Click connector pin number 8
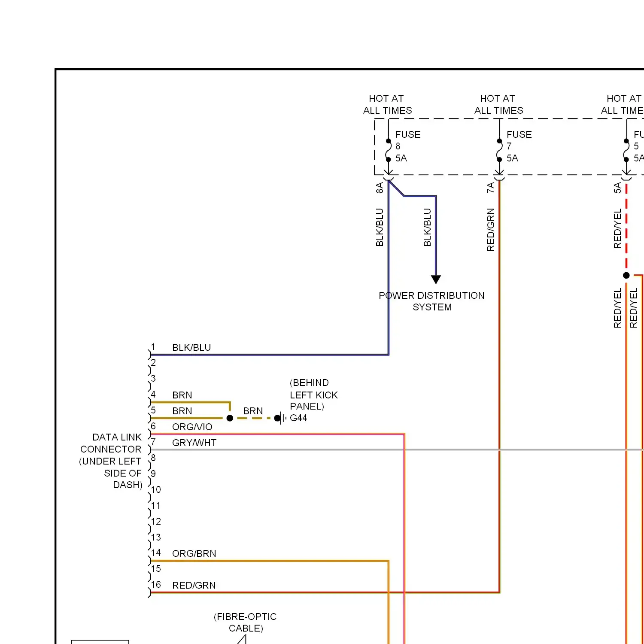The width and height of the screenshot is (644, 644). coord(153,458)
